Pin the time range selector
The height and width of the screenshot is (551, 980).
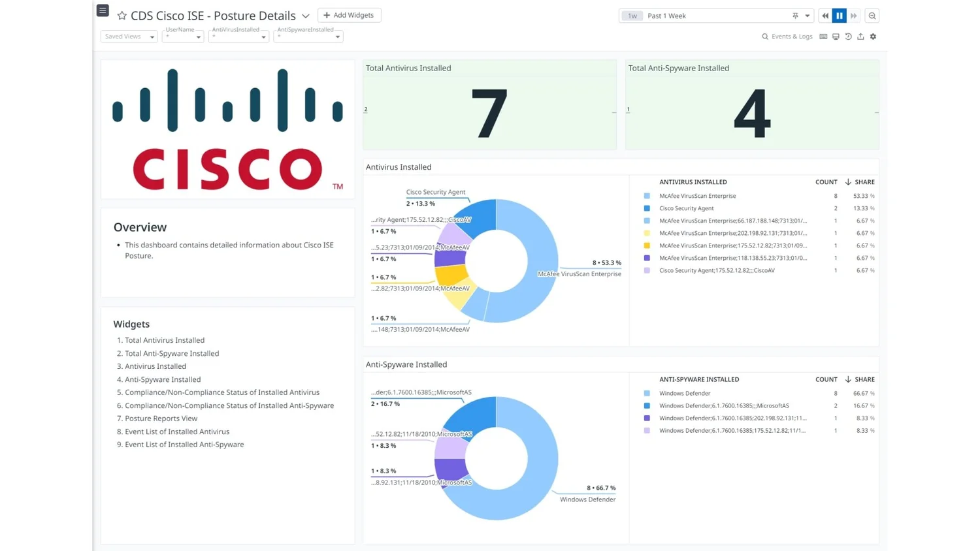click(796, 16)
